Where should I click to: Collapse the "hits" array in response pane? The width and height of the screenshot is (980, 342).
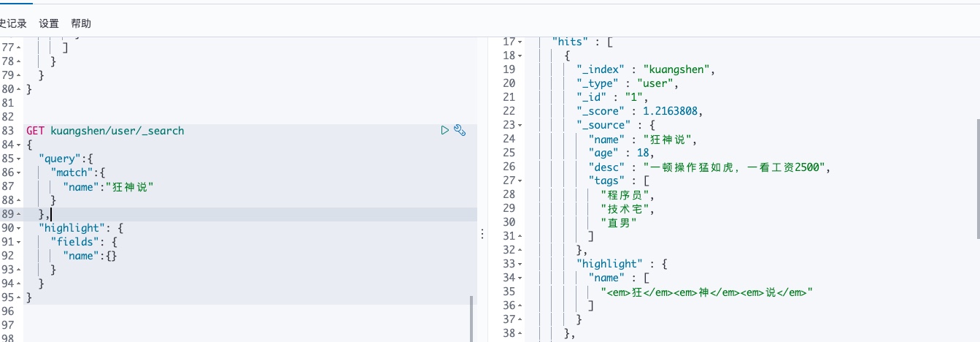tap(520, 42)
